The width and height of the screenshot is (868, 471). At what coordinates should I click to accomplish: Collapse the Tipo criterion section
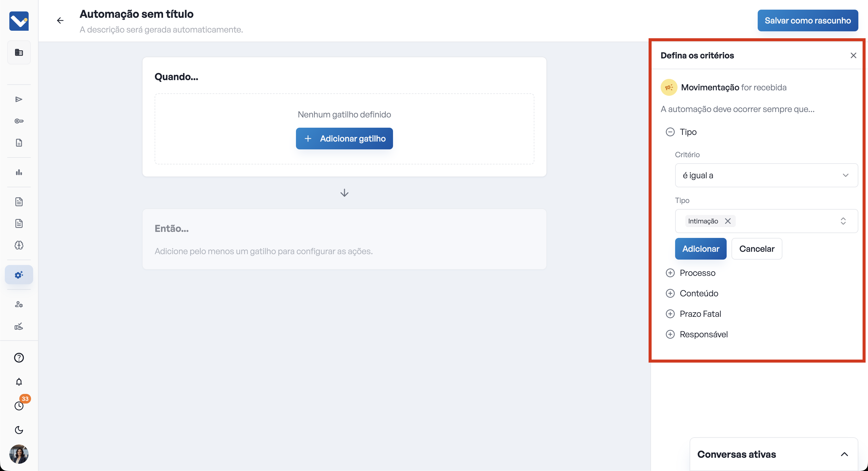[670, 132]
